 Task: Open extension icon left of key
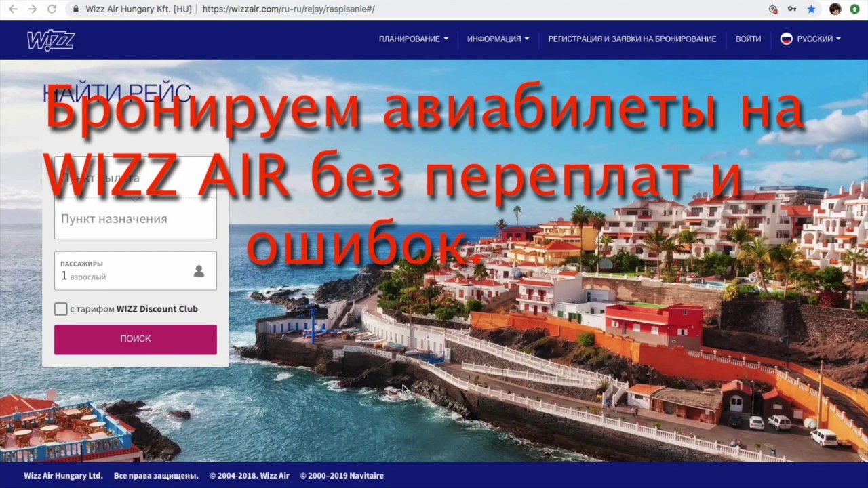pos(773,9)
